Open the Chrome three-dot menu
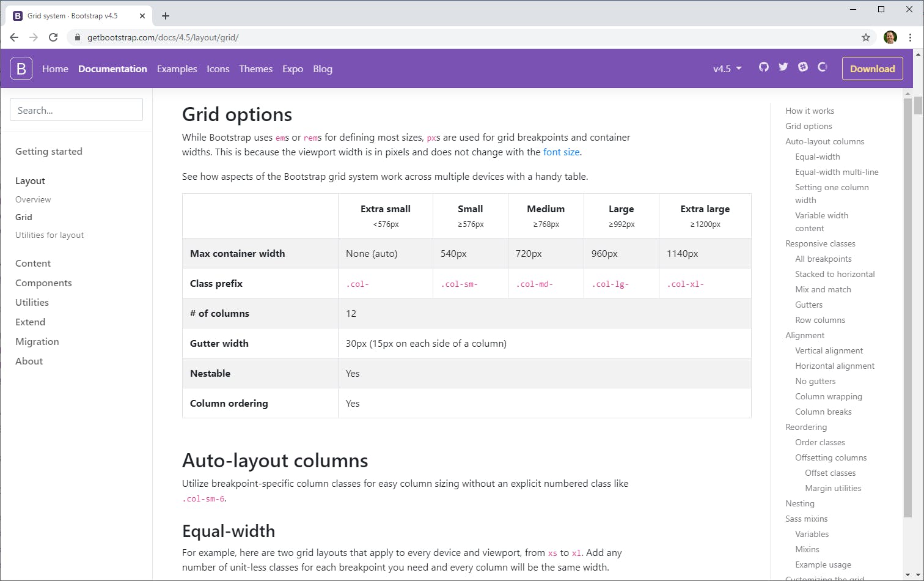The height and width of the screenshot is (581, 924). pos(910,37)
